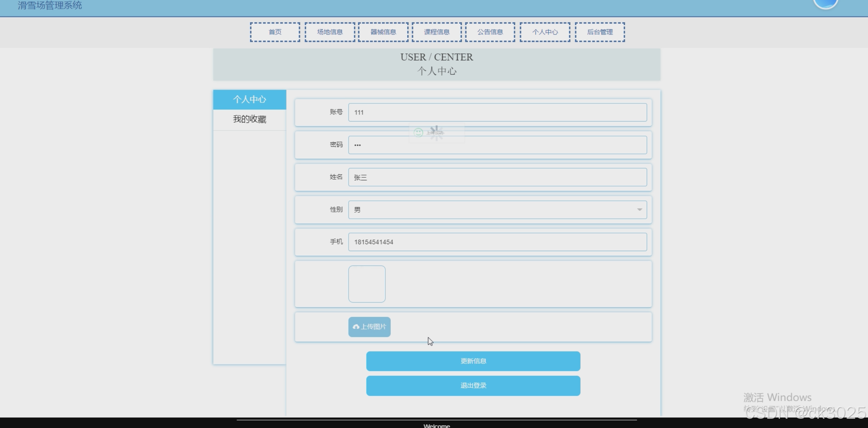The height and width of the screenshot is (428, 868).
Task: Focus the 账号 account input field
Action: [x=497, y=112]
